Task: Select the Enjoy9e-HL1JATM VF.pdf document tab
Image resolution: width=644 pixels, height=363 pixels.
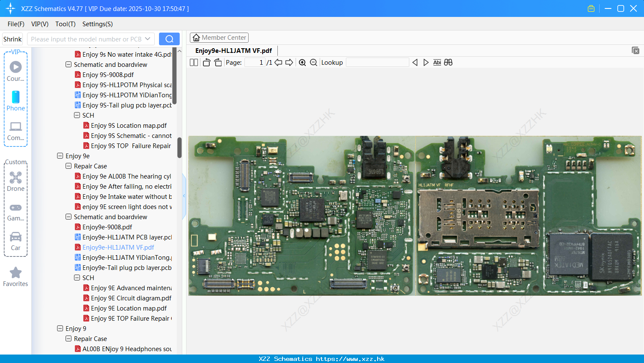Action: pyautogui.click(x=233, y=51)
